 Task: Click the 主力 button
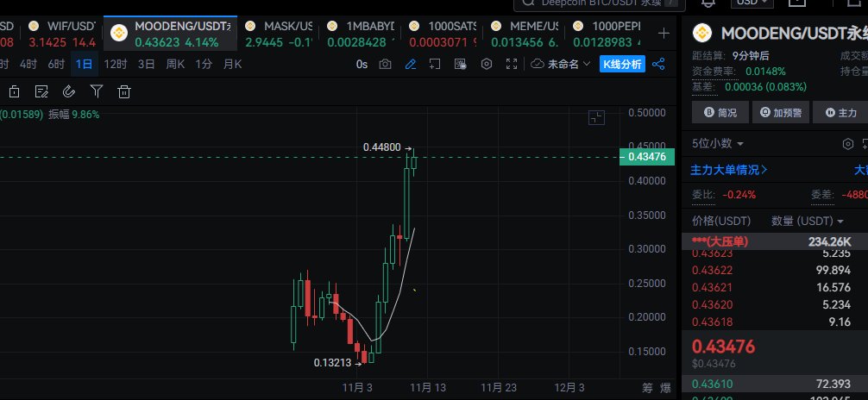840,112
